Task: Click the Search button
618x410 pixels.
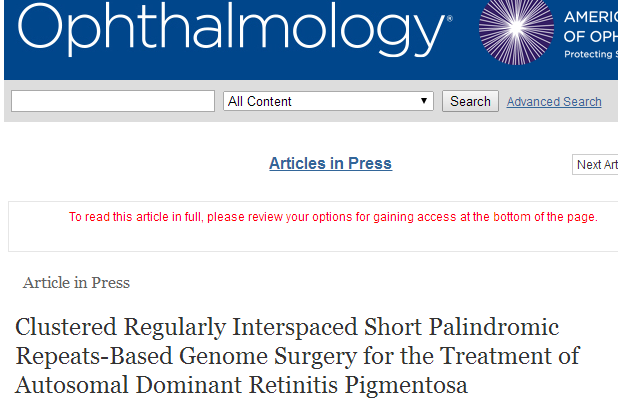Action: point(470,101)
